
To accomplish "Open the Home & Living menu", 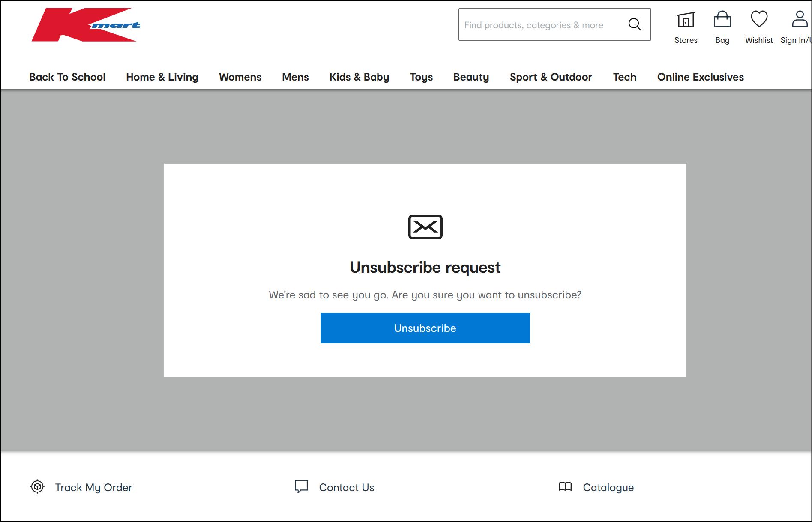I will [x=162, y=77].
